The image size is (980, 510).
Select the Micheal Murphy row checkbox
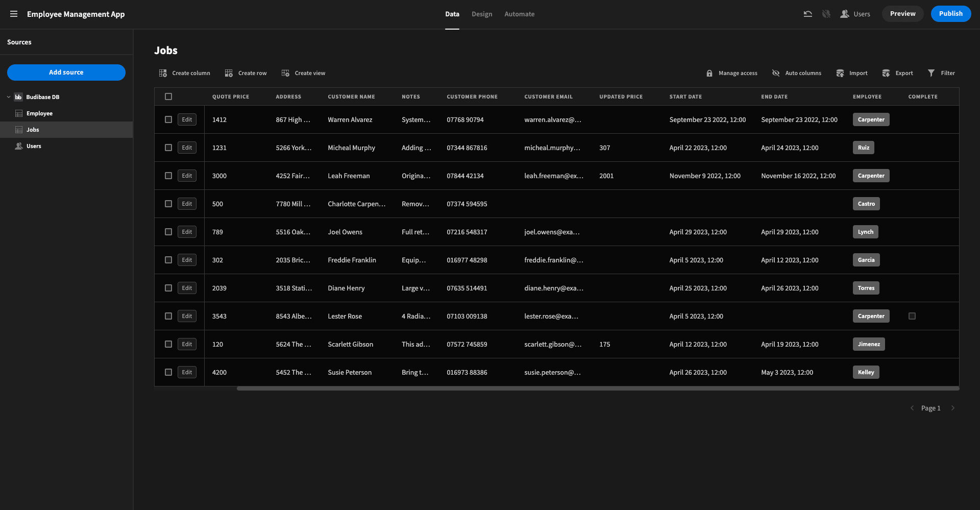click(x=168, y=148)
